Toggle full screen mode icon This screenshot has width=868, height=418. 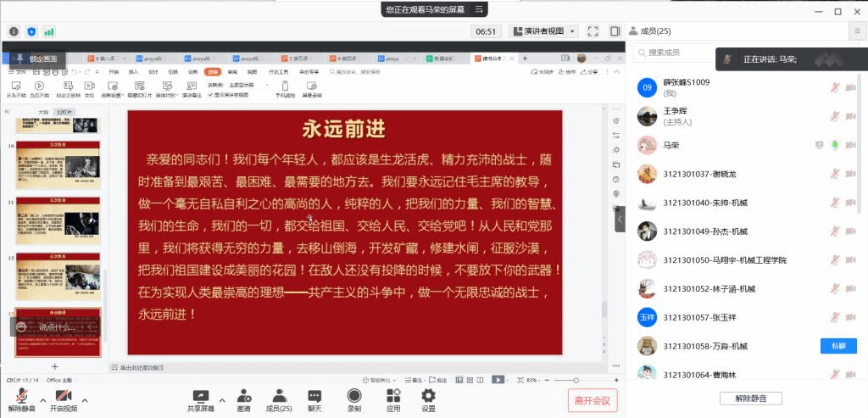pos(593,31)
